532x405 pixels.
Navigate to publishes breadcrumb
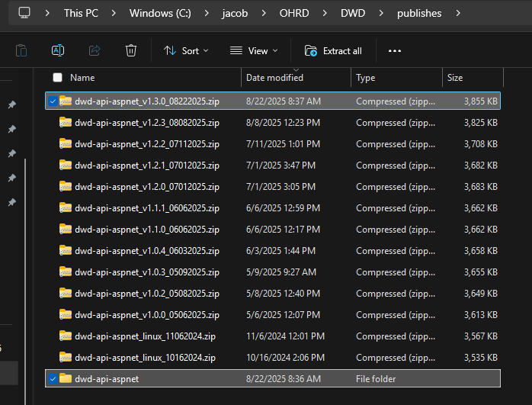[419, 13]
